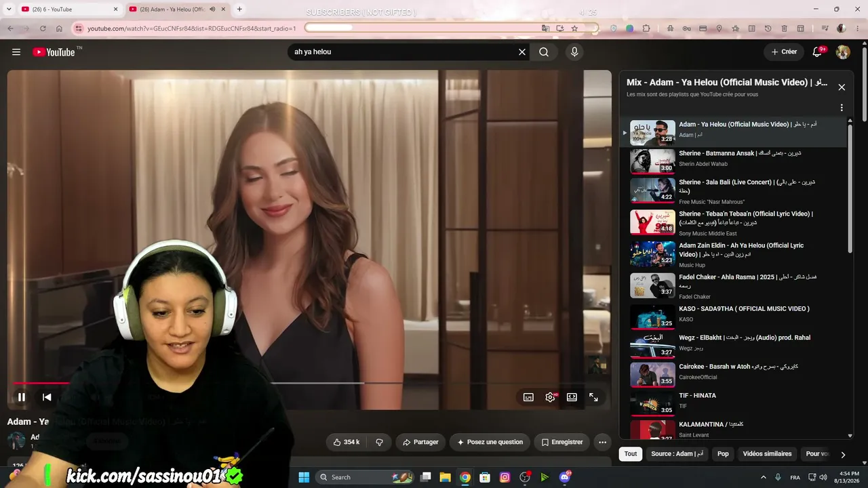Select Adam Zain Eldin - Ah Ya Helou
Viewport: 868px width, 488px height.
coord(734,254)
